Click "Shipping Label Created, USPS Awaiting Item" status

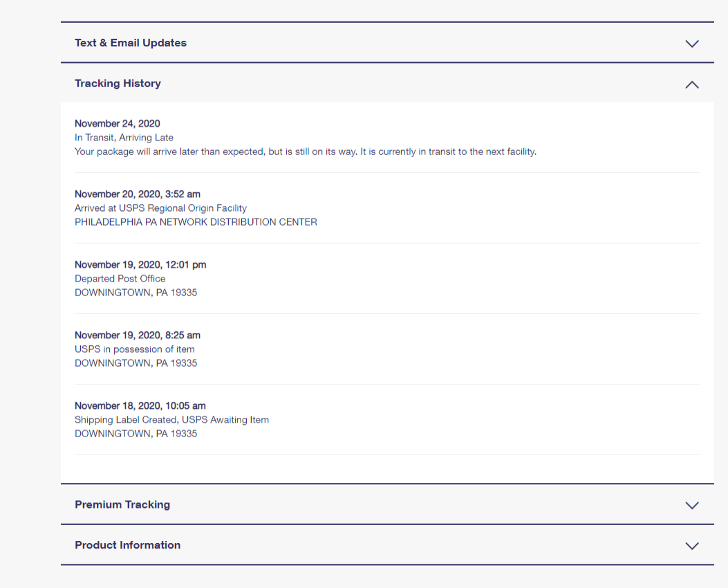[x=171, y=420]
